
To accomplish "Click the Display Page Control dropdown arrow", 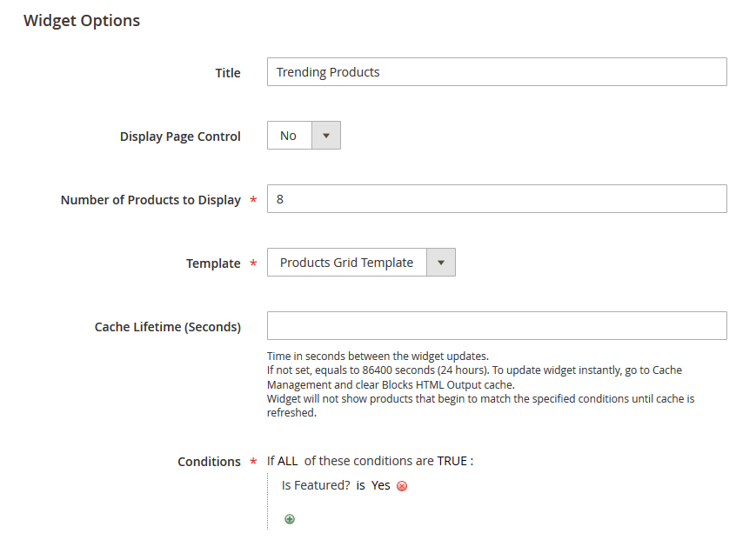I will [x=326, y=135].
